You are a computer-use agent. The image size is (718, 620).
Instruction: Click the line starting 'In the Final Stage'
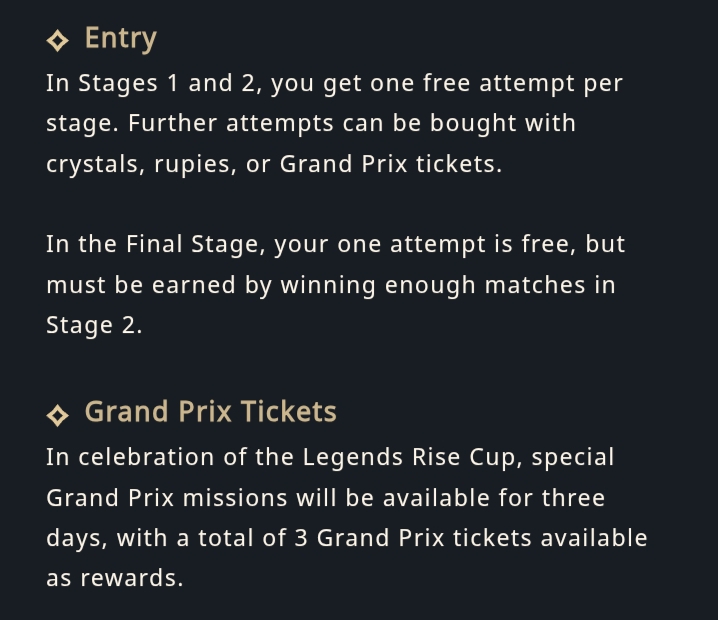[336, 245]
